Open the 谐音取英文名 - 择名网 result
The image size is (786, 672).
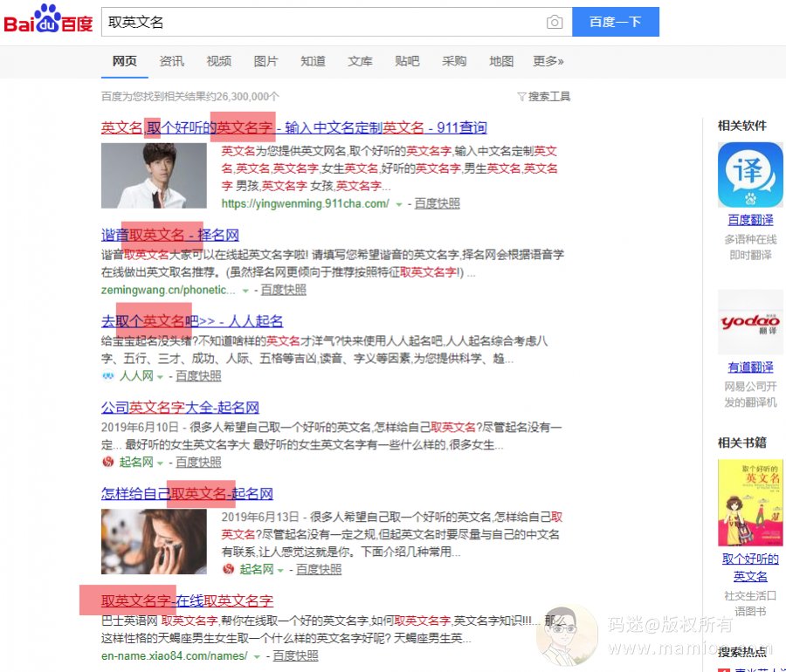pyautogui.click(x=170, y=235)
